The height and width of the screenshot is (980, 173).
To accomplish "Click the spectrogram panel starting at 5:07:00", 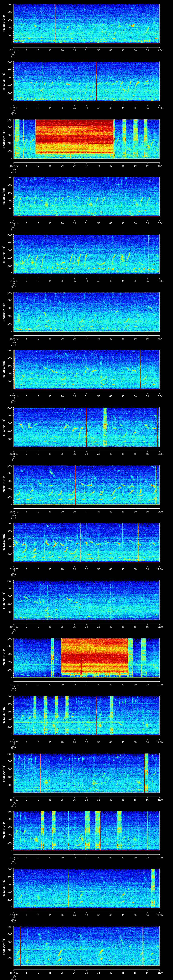I will pyautogui.click(x=87, y=369).
